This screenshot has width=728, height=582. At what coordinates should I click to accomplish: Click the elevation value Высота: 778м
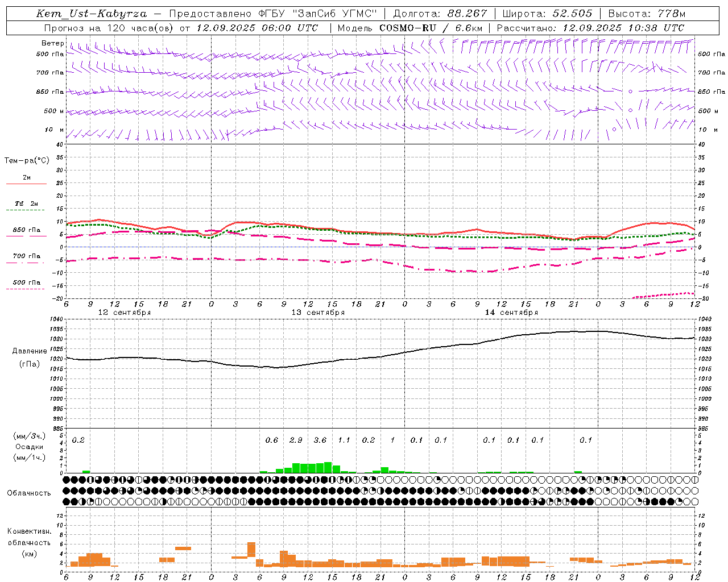(x=647, y=14)
